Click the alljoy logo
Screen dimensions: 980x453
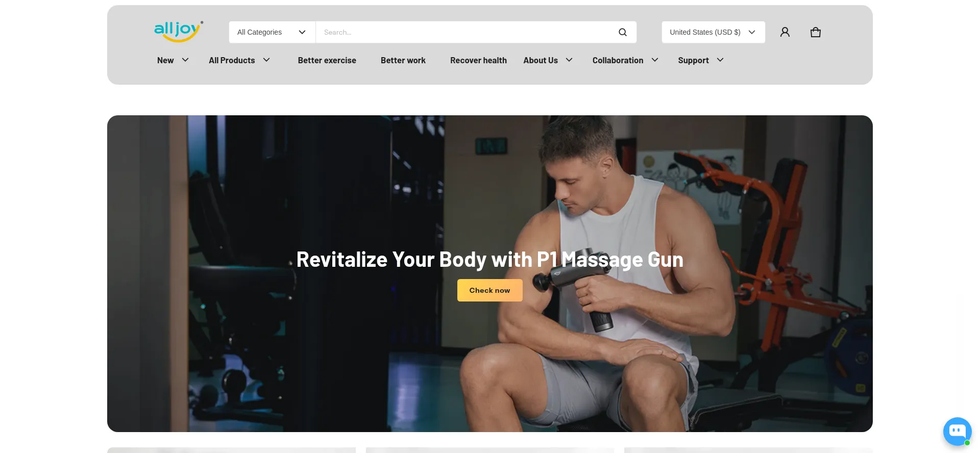[178, 32]
